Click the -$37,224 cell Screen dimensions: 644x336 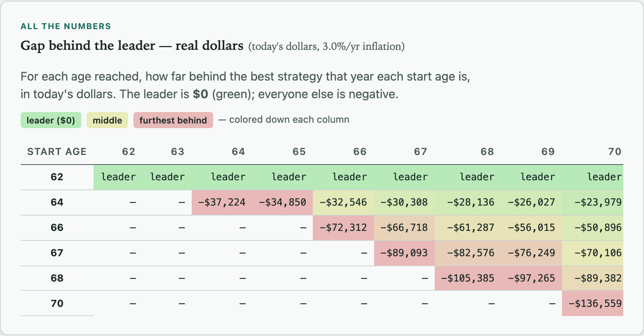click(x=222, y=202)
